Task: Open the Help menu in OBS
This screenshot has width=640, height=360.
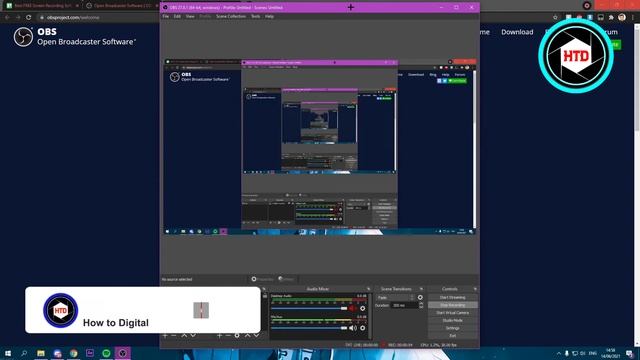Action: click(269, 16)
